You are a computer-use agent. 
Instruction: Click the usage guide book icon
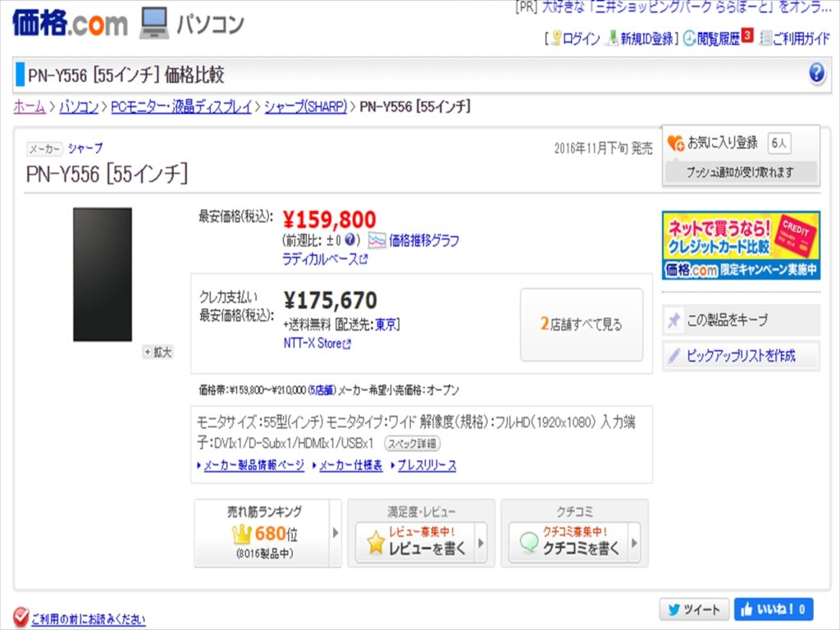pyautogui.click(x=766, y=39)
